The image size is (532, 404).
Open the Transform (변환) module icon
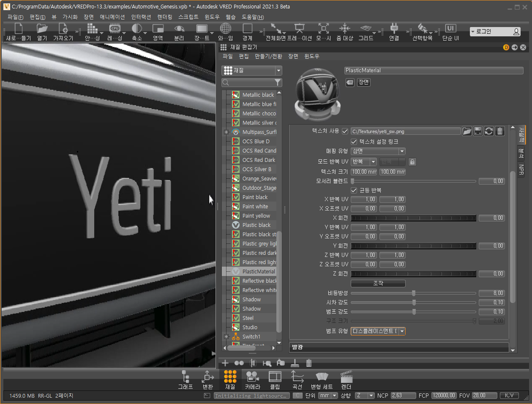[208, 377]
